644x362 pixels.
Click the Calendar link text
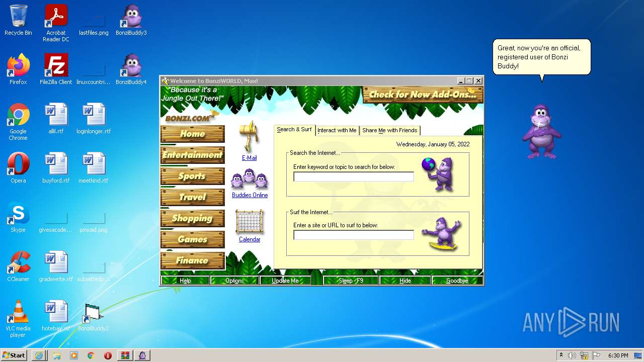(x=250, y=239)
